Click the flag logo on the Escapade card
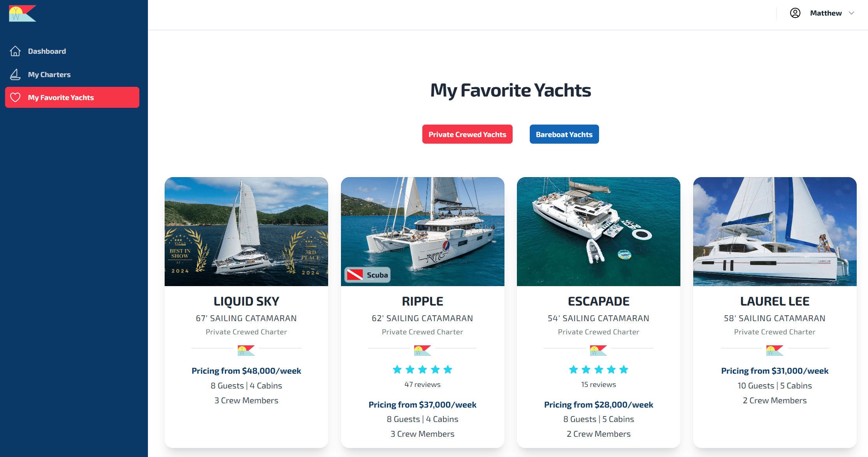 pyautogui.click(x=598, y=350)
